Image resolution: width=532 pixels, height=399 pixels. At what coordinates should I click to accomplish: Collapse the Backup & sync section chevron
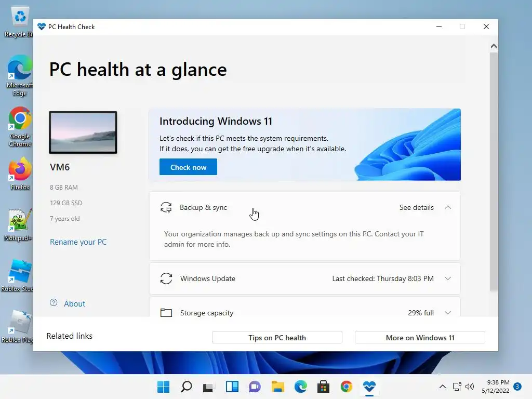pyautogui.click(x=448, y=207)
